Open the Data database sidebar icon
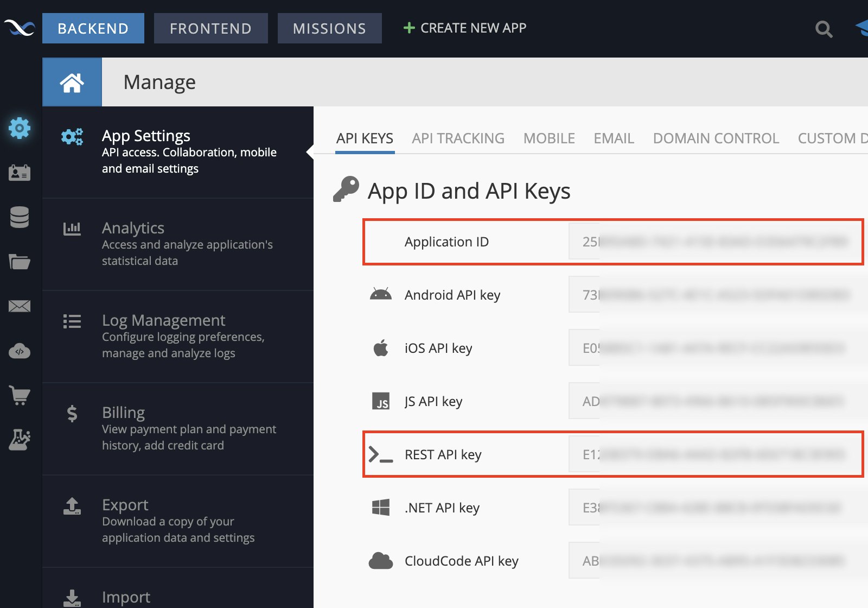This screenshot has width=868, height=608. pyautogui.click(x=20, y=217)
